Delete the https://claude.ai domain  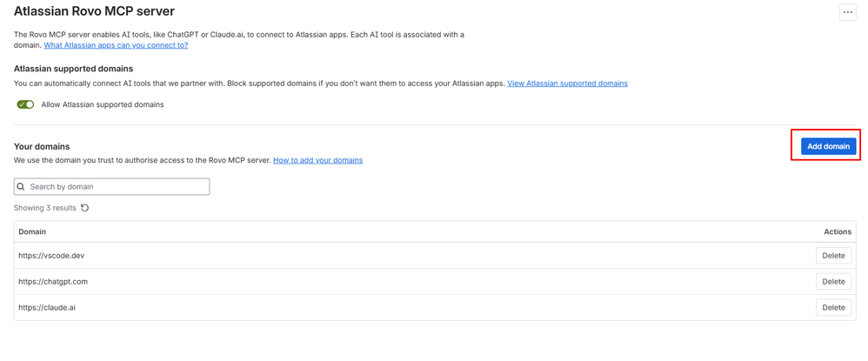point(833,307)
